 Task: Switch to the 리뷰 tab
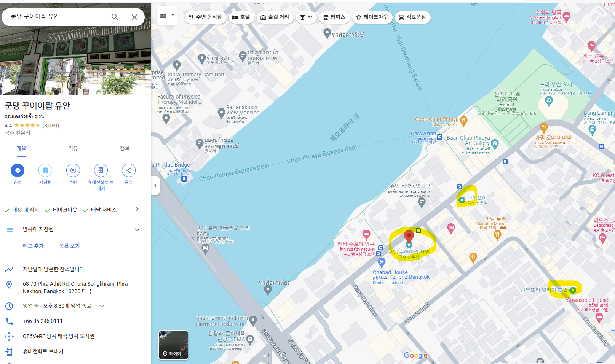point(73,148)
